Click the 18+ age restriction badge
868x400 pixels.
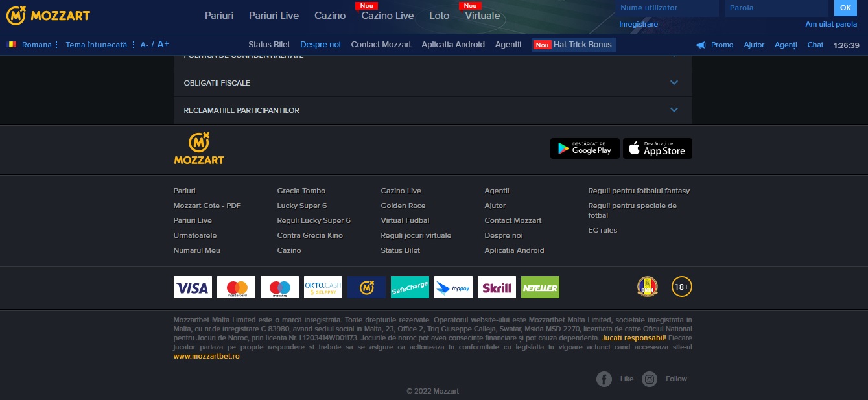tap(682, 287)
